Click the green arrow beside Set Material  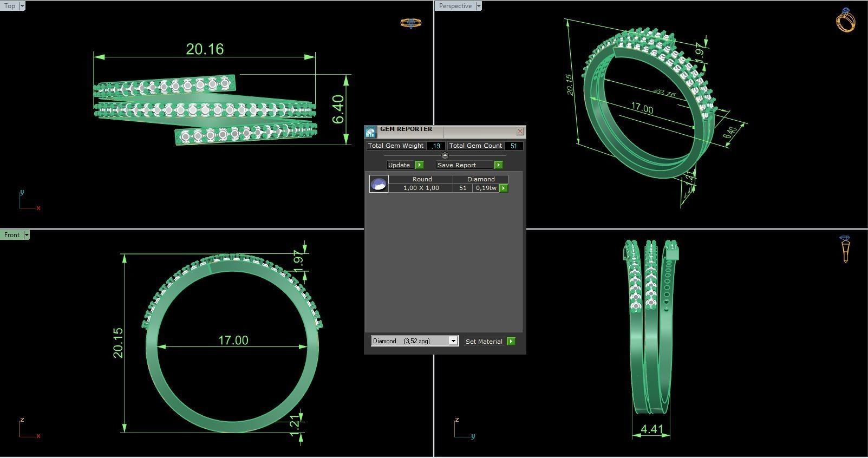pyautogui.click(x=511, y=341)
